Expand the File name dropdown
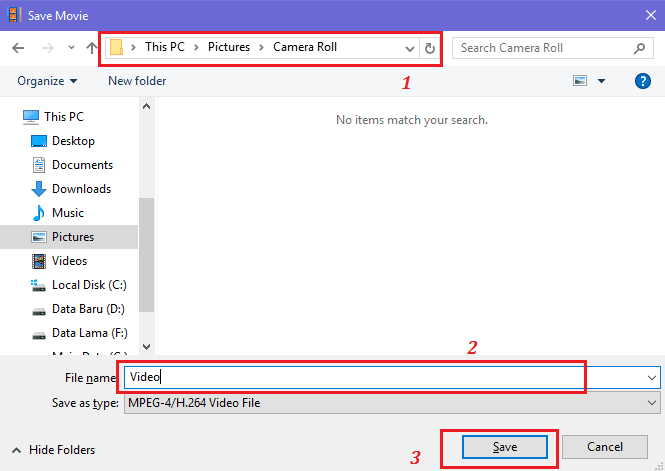The height and width of the screenshot is (471, 665). tap(652, 377)
